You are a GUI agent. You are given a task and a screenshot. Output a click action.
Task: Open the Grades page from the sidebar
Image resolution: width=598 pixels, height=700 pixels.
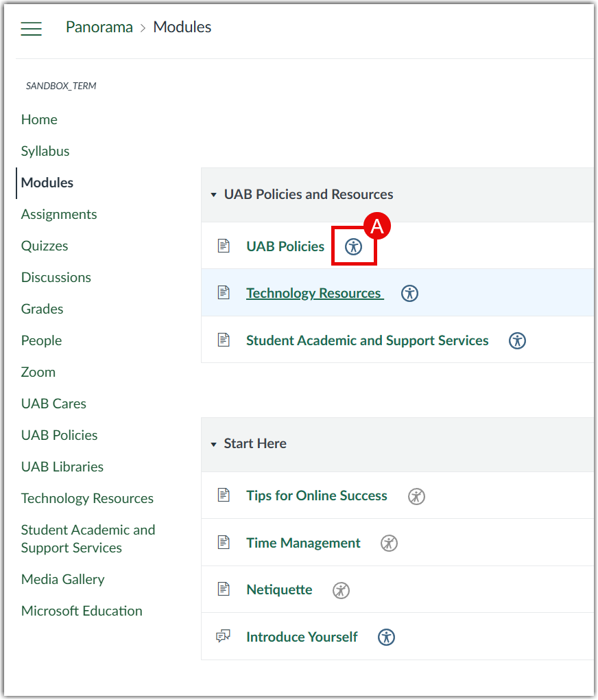(x=42, y=309)
